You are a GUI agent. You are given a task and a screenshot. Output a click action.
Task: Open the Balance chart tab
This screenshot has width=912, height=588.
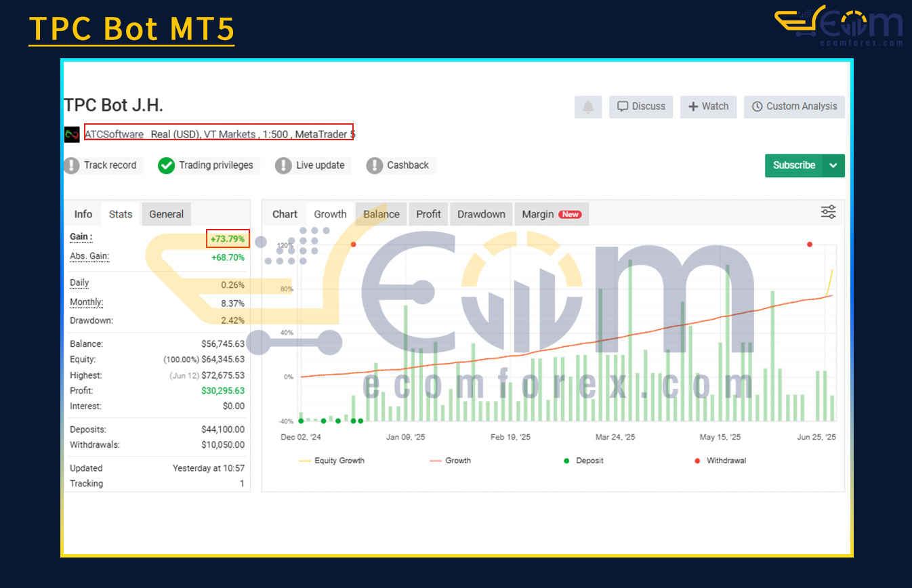point(381,214)
